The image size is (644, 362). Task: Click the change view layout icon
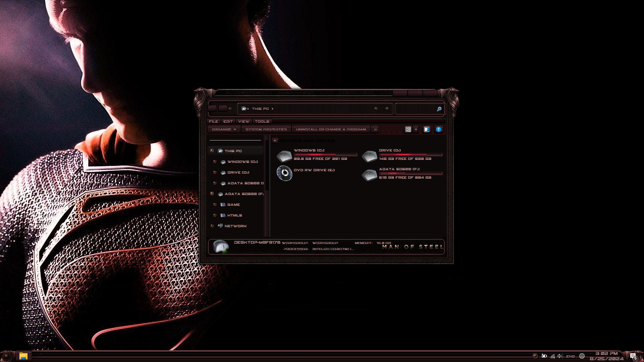click(408, 129)
